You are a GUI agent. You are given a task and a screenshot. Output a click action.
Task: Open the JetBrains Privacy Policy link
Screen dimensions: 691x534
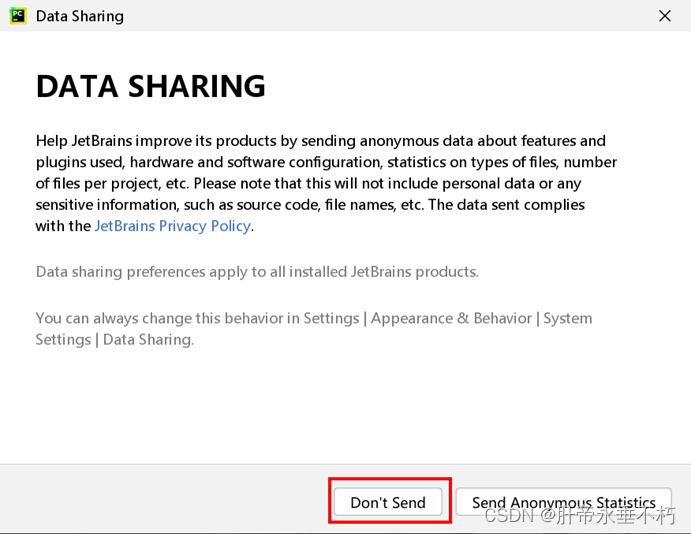[x=172, y=226]
